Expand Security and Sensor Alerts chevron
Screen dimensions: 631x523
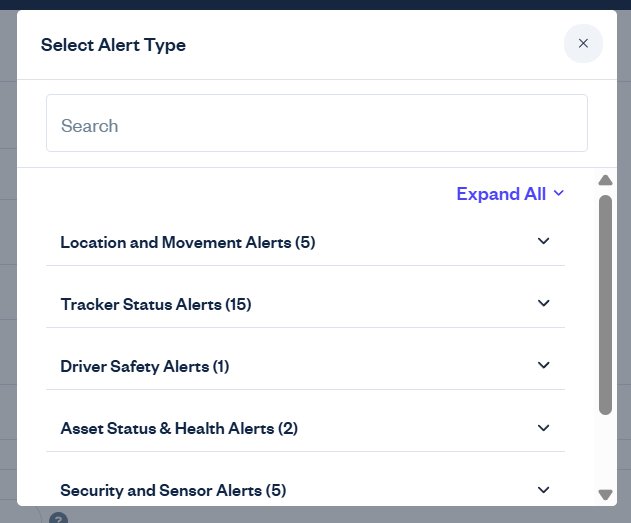pyautogui.click(x=543, y=490)
